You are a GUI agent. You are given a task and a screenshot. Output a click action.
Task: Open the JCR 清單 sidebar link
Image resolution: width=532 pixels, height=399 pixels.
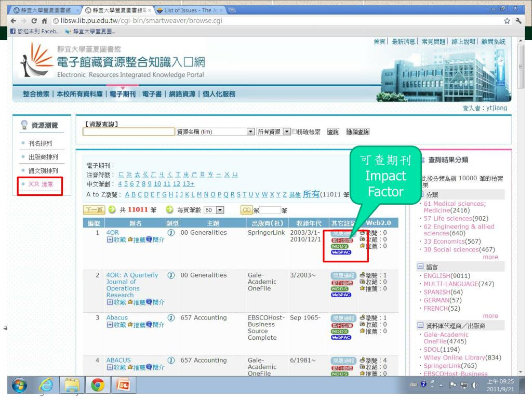tap(41, 184)
